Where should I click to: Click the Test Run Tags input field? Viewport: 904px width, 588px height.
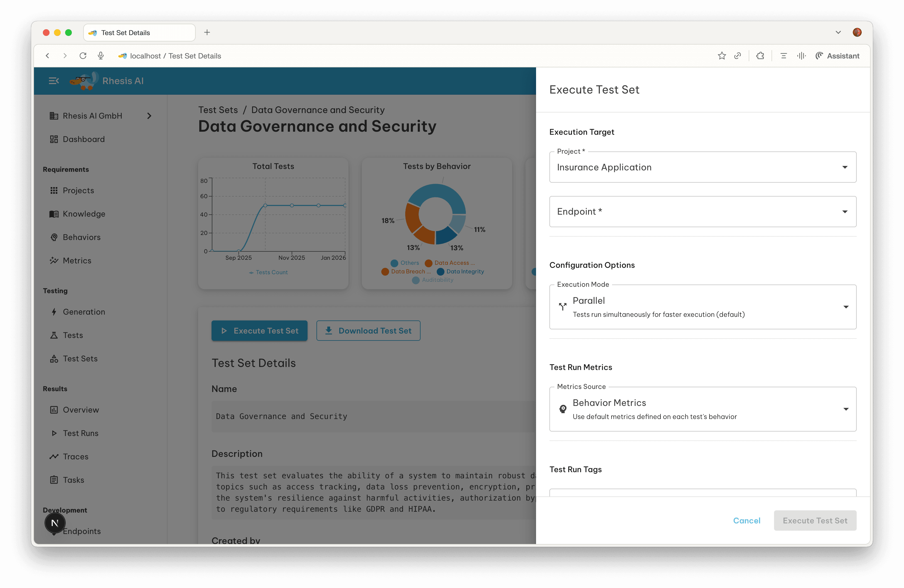[x=702, y=493]
